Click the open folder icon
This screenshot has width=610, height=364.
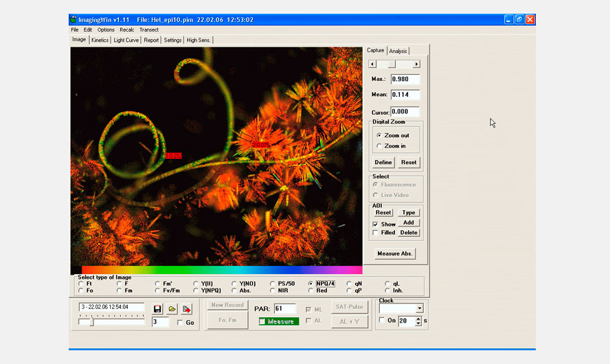172,309
